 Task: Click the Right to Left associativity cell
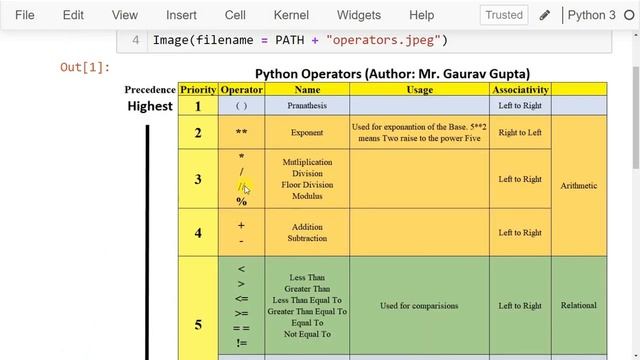pyautogui.click(x=520, y=133)
